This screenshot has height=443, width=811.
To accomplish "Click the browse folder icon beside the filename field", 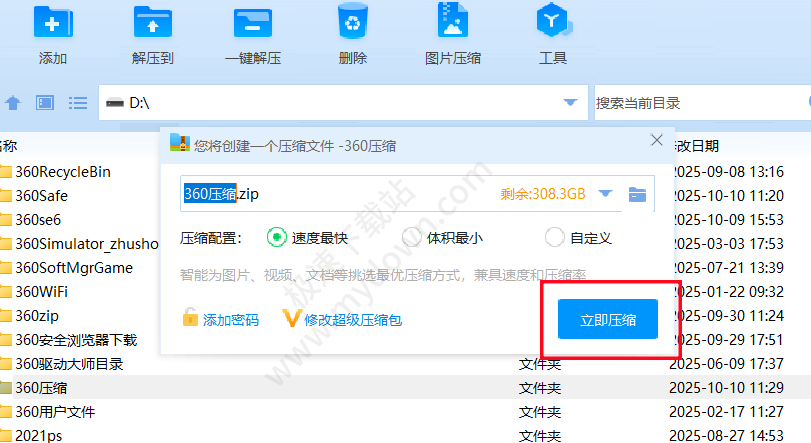I will (637, 194).
